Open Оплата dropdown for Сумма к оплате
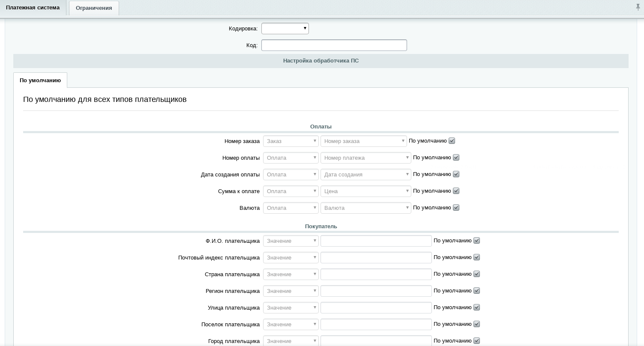Viewport: 644px width, 346px height. [x=291, y=191]
